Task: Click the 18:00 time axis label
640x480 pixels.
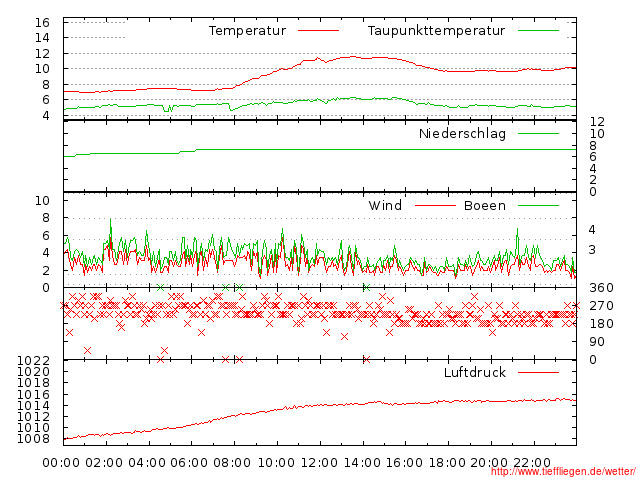Action: pos(447,463)
